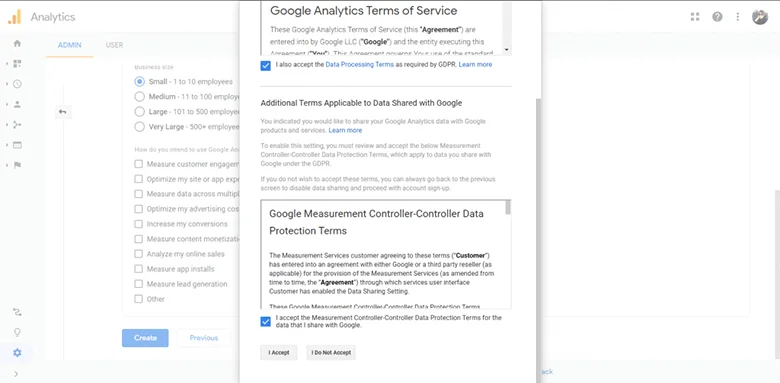Open the user profile avatar
The image size is (780, 383).
pyautogui.click(x=760, y=17)
